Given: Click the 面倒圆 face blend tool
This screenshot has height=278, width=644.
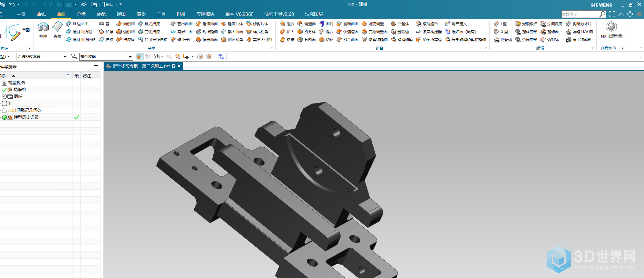Looking at the screenshot, I should click(x=125, y=24).
